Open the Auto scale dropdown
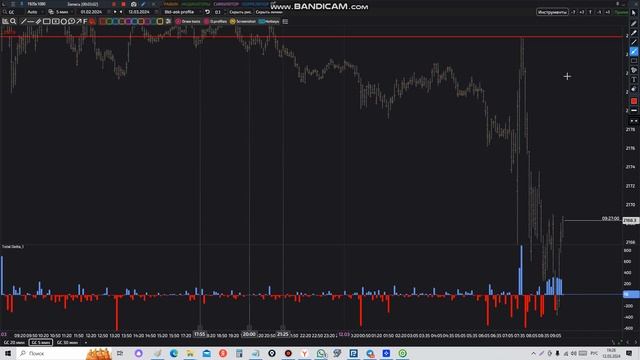Viewport: 640px width, 360px height. pos(35,12)
